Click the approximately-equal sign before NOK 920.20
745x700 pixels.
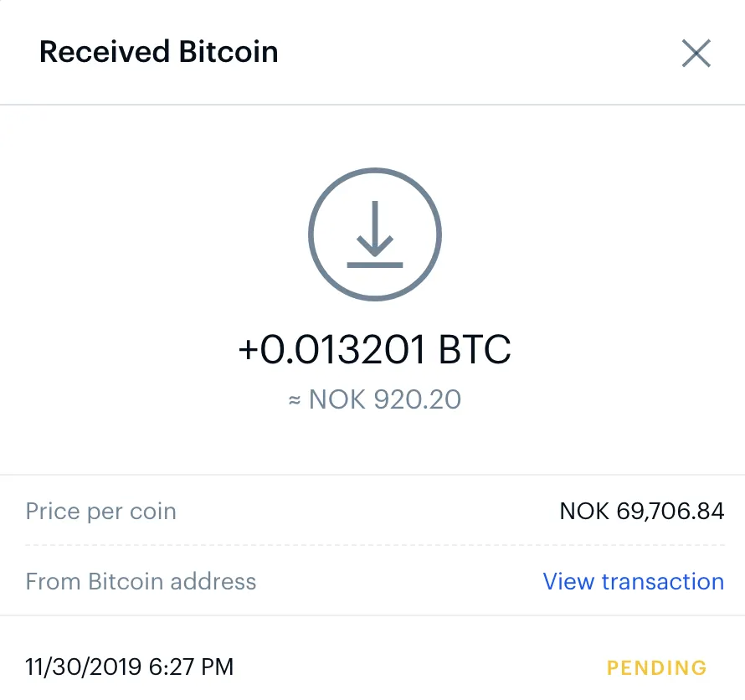click(294, 400)
